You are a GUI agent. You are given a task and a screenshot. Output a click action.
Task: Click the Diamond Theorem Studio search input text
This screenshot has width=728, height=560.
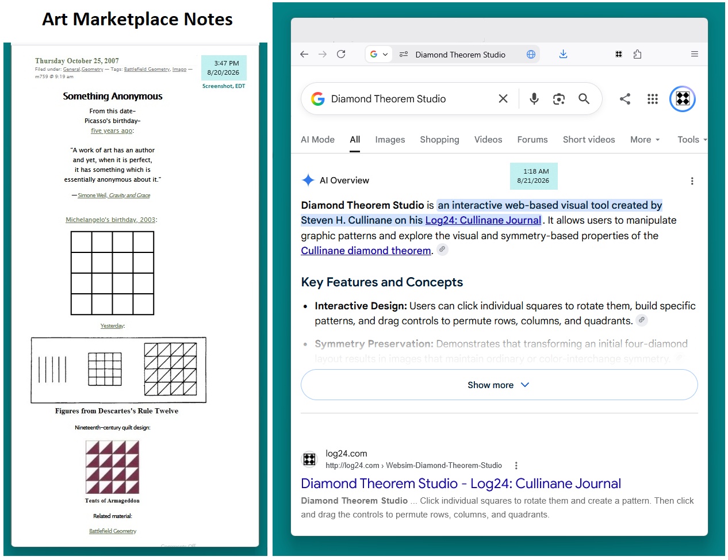click(x=388, y=99)
